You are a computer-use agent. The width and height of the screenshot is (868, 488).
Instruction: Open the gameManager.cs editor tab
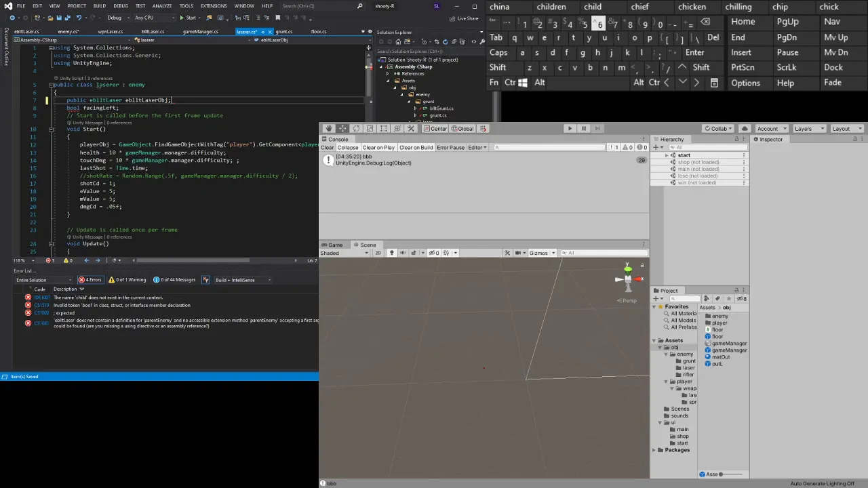click(x=200, y=31)
